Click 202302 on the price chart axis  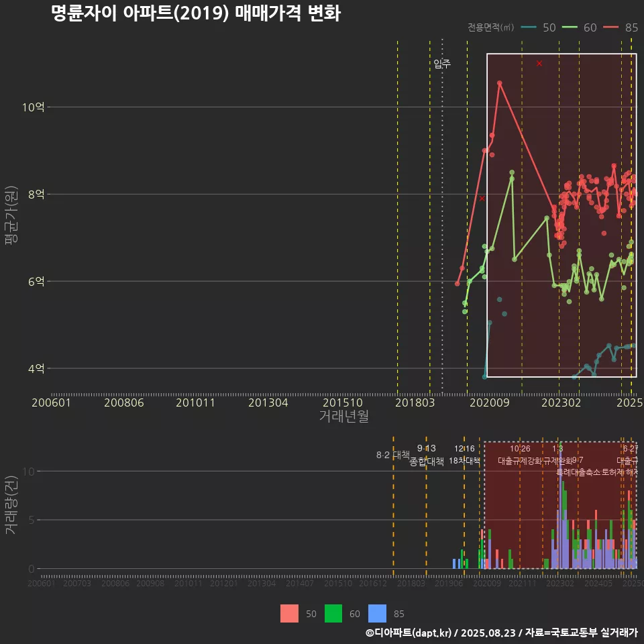coord(561,402)
